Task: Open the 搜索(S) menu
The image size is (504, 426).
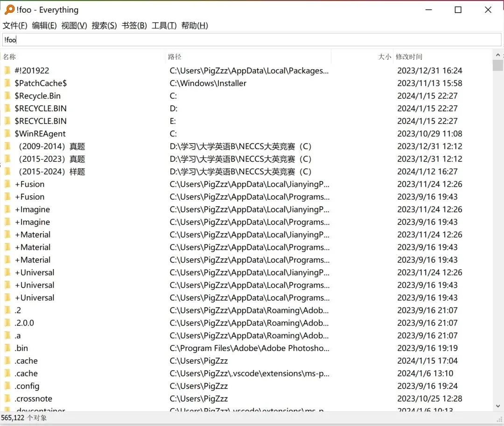Action: click(x=104, y=25)
